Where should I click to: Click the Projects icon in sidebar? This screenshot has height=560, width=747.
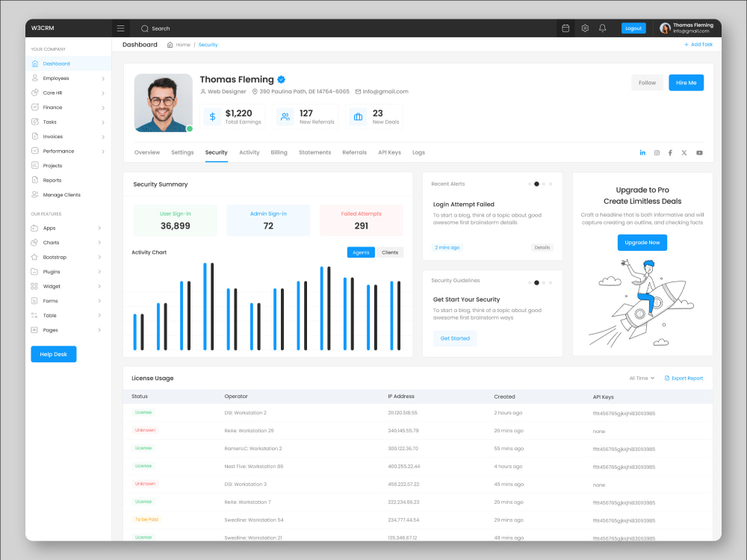click(x=35, y=166)
